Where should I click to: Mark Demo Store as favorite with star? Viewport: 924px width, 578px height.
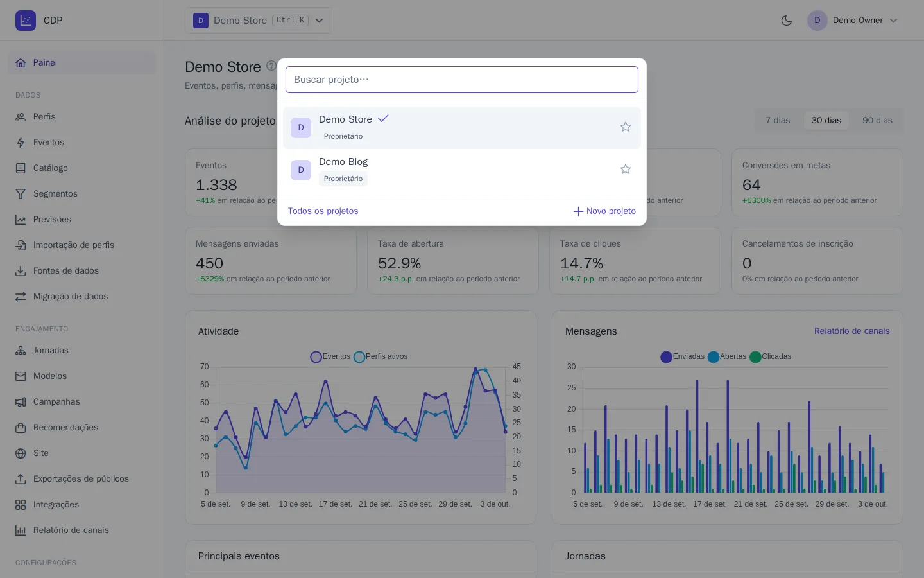point(626,127)
